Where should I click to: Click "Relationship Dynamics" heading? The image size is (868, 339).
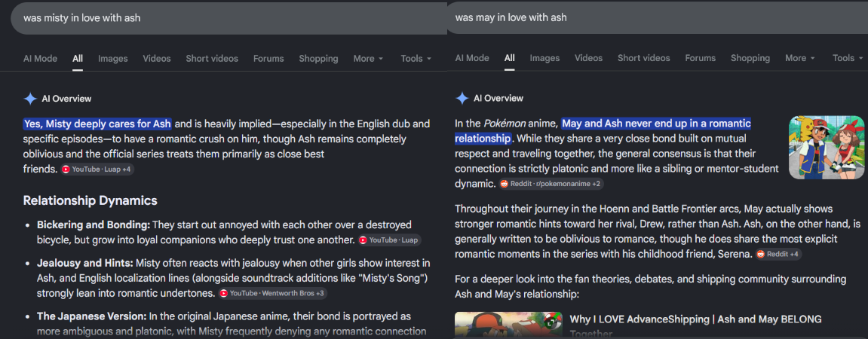(90, 200)
